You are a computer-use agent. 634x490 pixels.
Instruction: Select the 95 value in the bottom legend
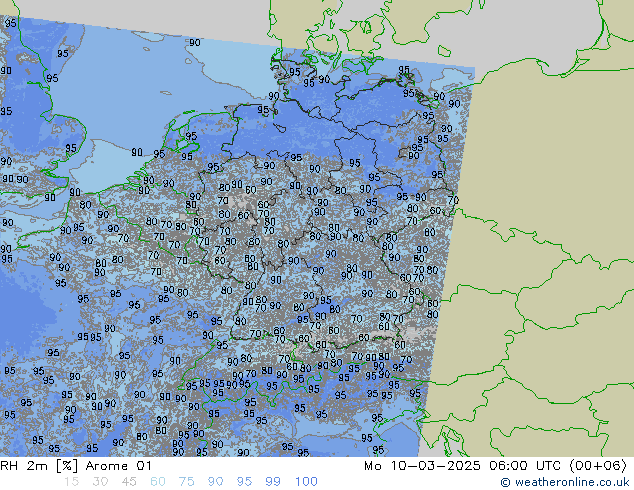coord(244,482)
